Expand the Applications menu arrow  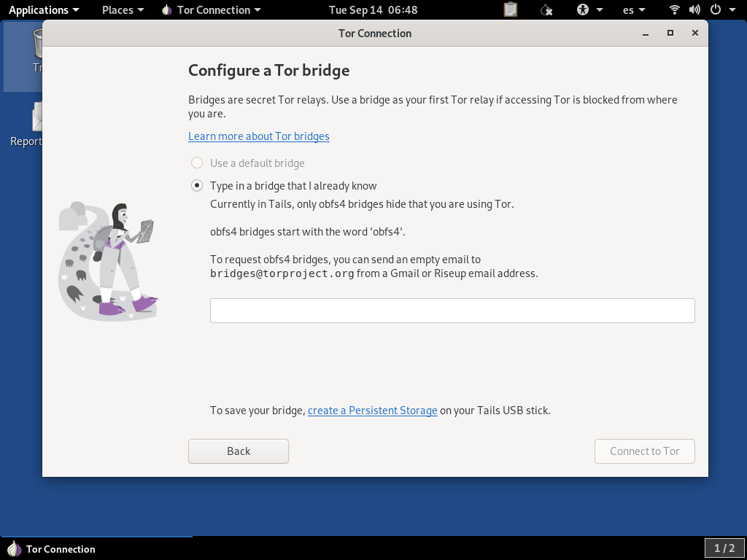(76, 10)
